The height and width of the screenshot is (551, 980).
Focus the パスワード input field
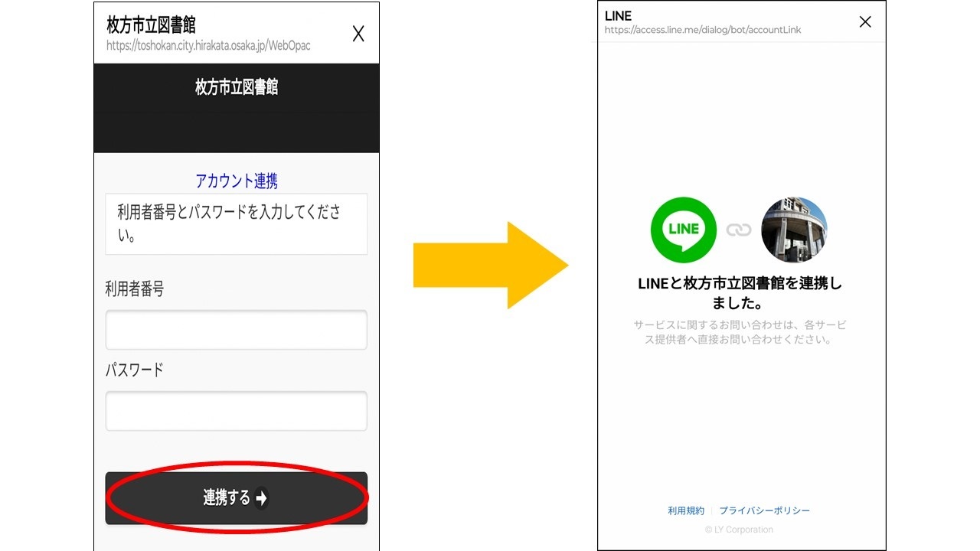[x=236, y=411]
